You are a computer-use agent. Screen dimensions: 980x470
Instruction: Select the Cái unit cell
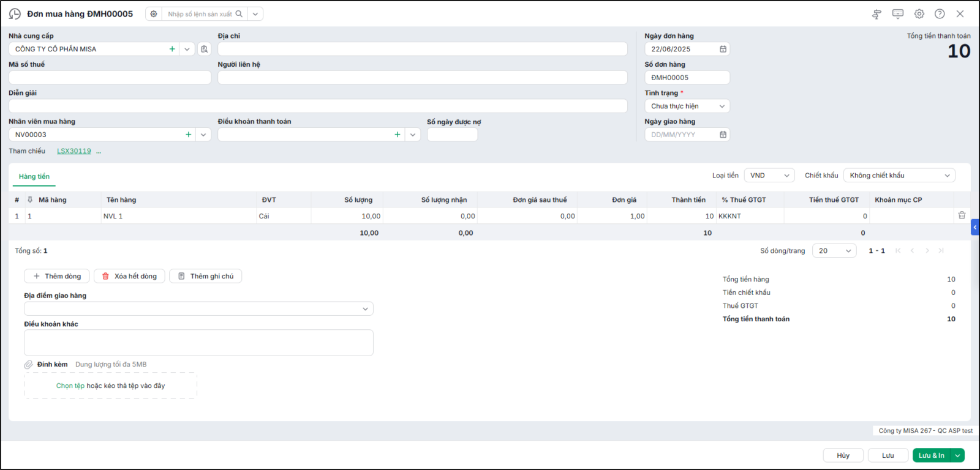284,216
